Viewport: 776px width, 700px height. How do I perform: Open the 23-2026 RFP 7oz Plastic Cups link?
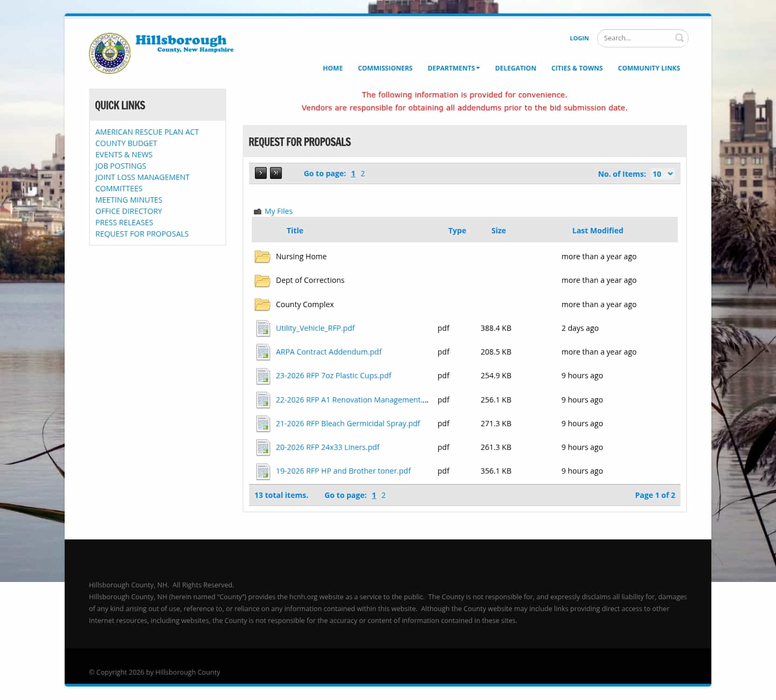click(334, 376)
